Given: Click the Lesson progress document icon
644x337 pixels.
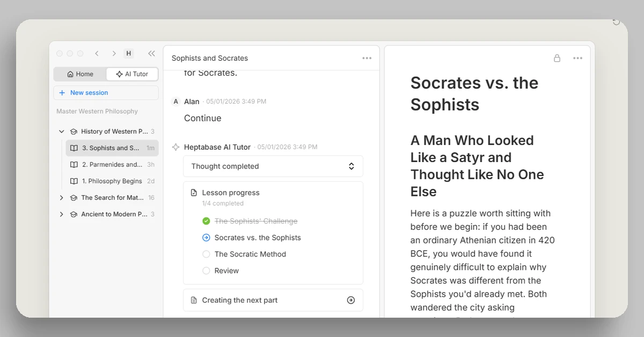Looking at the screenshot, I should click(194, 193).
